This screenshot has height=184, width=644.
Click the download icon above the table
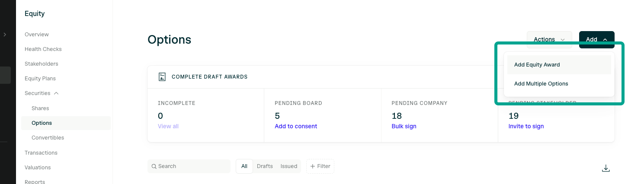(x=606, y=168)
